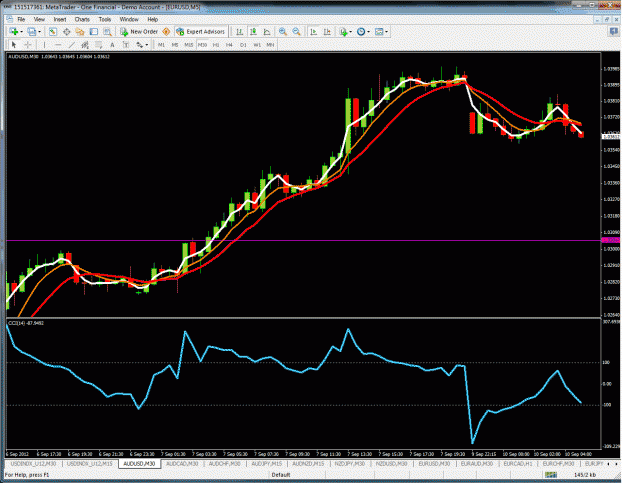Screen dimensions: 625x483
Task: Switch timeframe to M15
Action: [189, 45]
